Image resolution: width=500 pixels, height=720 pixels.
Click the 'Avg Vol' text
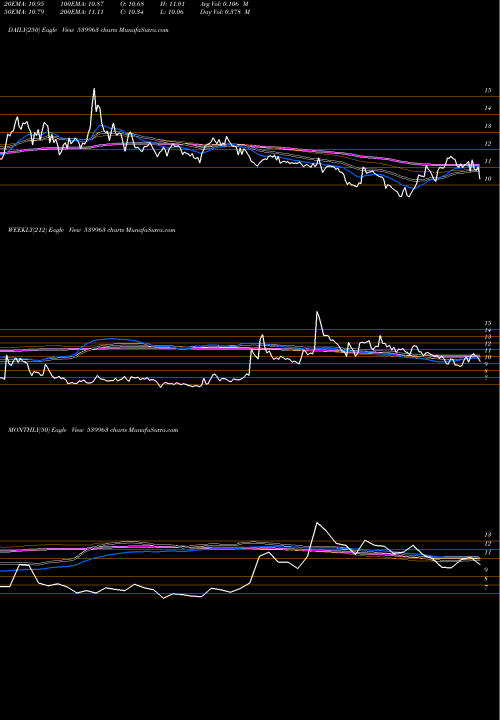[225, 3]
